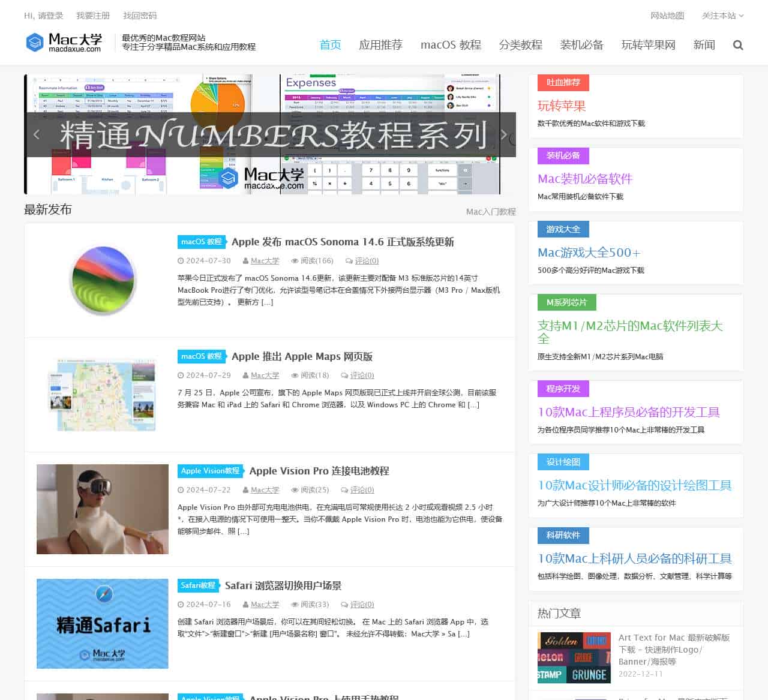Click 请登录 login link

(50, 16)
